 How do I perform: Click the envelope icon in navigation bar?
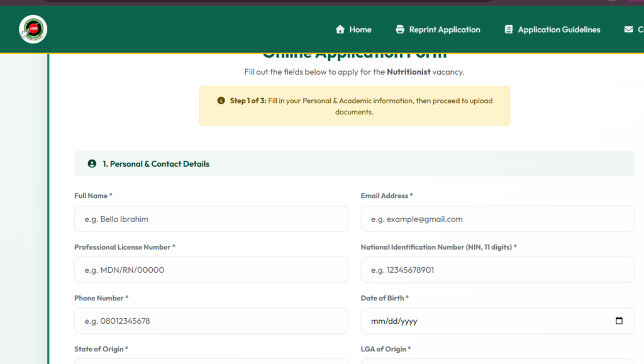click(x=628, y=30)
